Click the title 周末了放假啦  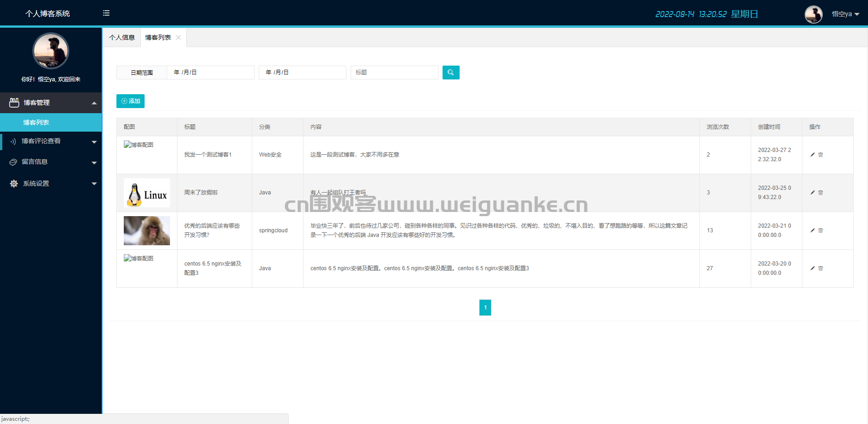tap(201, 193)
